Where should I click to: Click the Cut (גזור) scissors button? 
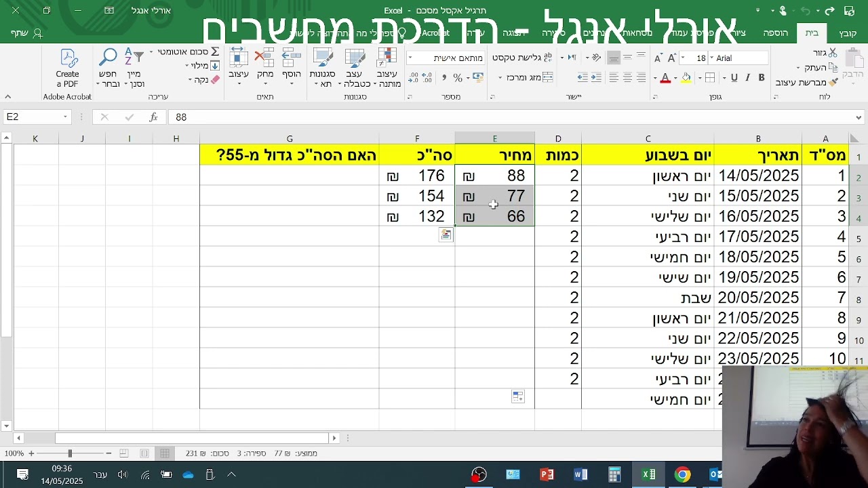[825, 53]
